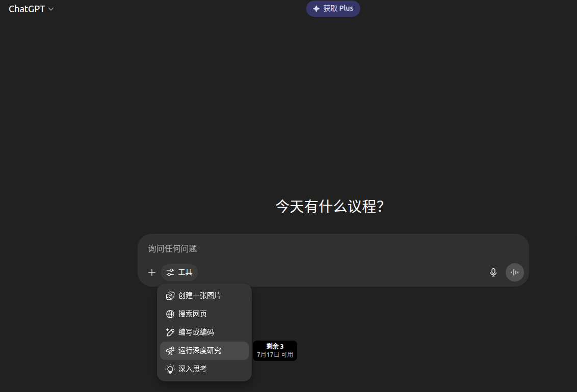Launch voice mode with the waveform icon
Image resolution: width=577 pixels, height=392 pixels.
[515, 272]
